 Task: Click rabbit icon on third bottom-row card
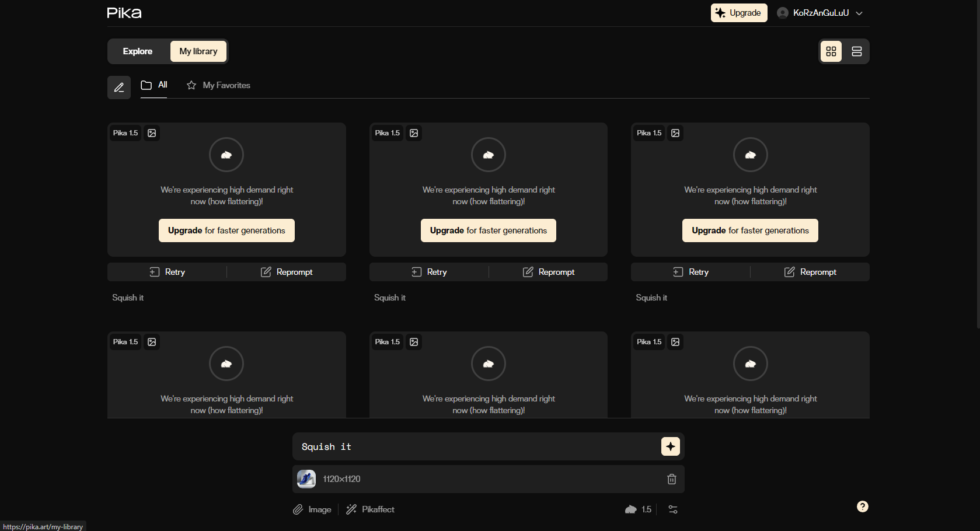[751, 364]
